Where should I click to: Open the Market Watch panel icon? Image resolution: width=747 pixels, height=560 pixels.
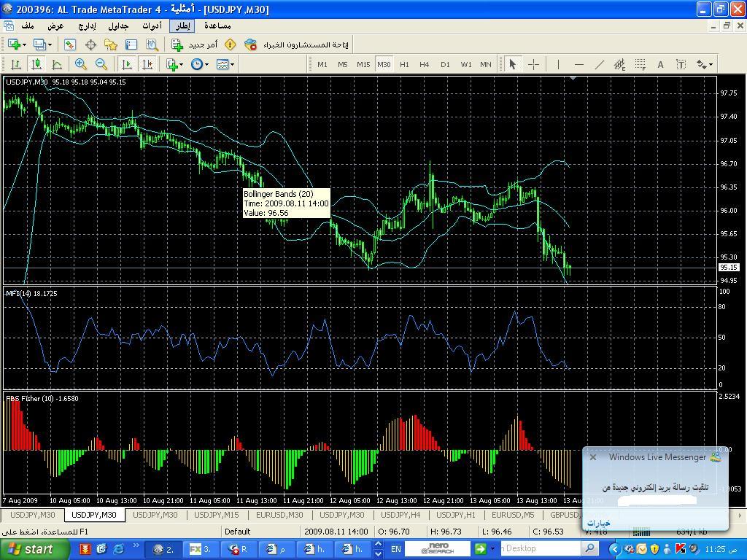pyautogui.click(x=71, y=44)
